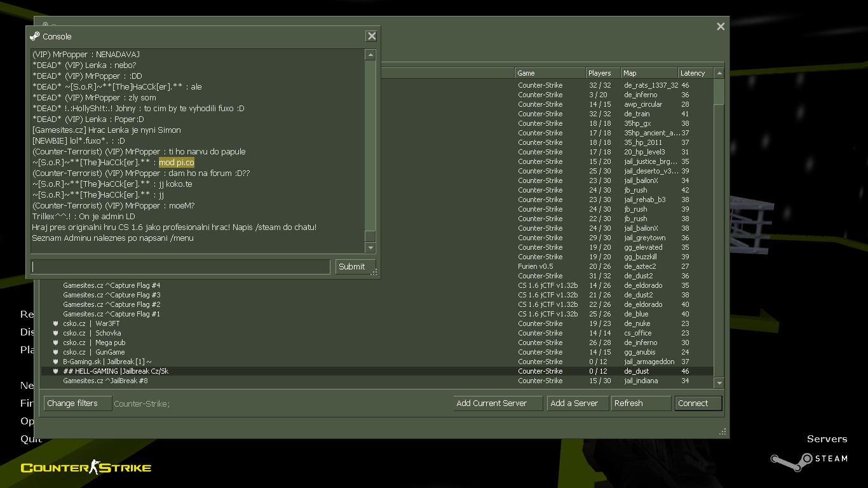
Task: Click the gg_anubis map cell
Action: 639,352
